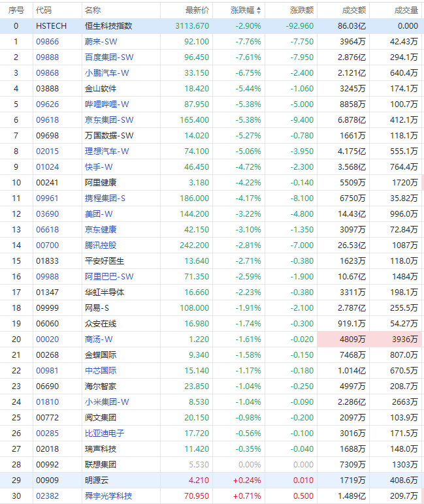
Task: Open 携程集团-S stock name
Action: pyautogui.click(x=105, y=198)
